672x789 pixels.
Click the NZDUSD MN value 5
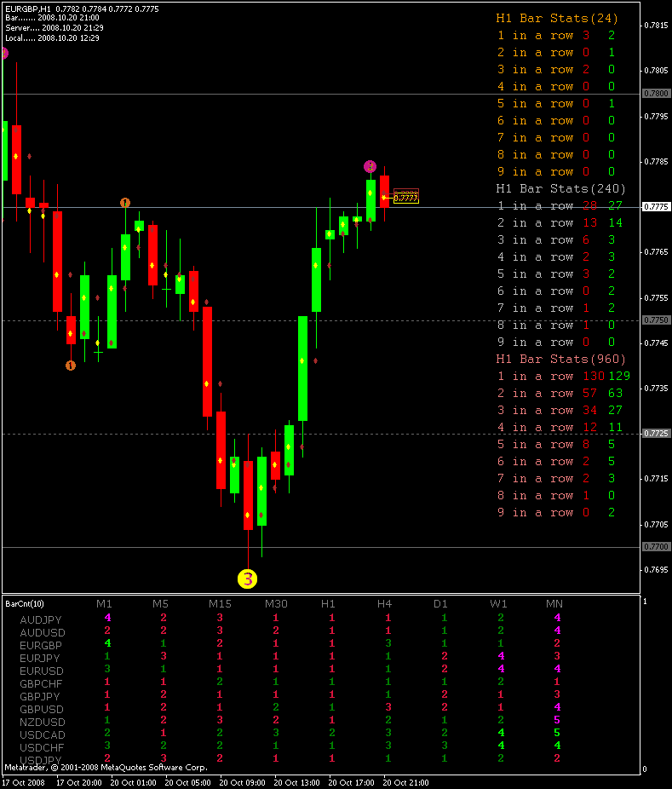click(557, 720)
